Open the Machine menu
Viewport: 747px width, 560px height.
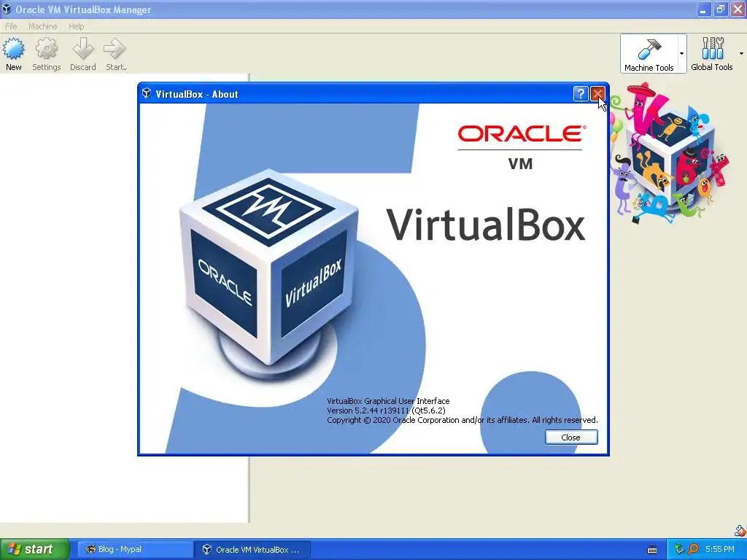click(x=42, y=26)
